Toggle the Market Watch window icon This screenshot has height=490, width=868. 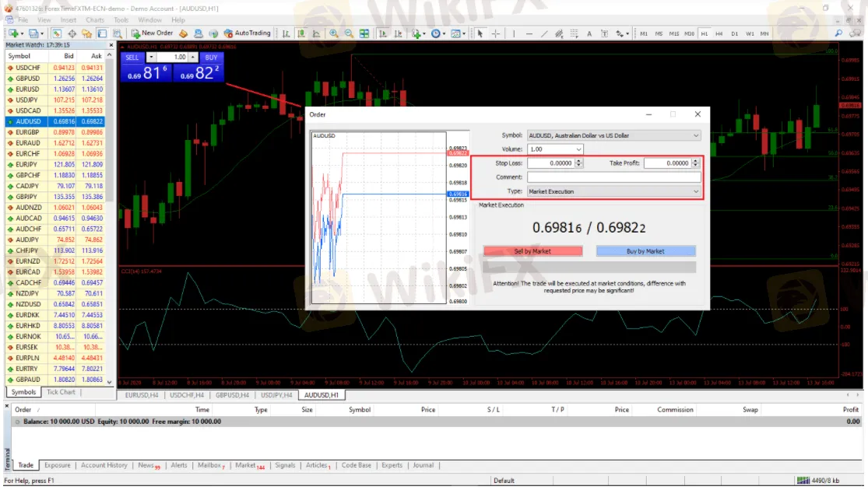click(57, 33)
